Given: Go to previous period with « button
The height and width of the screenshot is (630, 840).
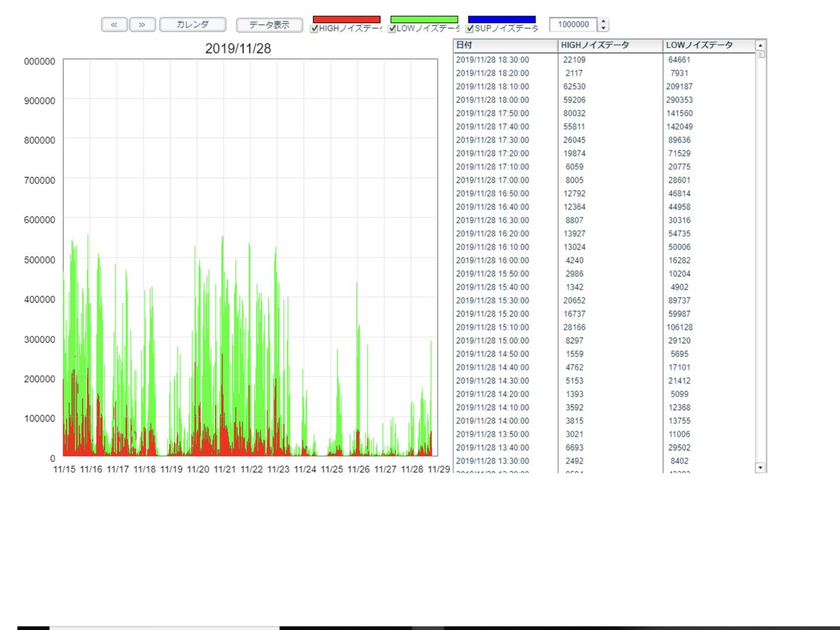Looking at the screenshot, I should pyautogui.click(x=114, y=24).
